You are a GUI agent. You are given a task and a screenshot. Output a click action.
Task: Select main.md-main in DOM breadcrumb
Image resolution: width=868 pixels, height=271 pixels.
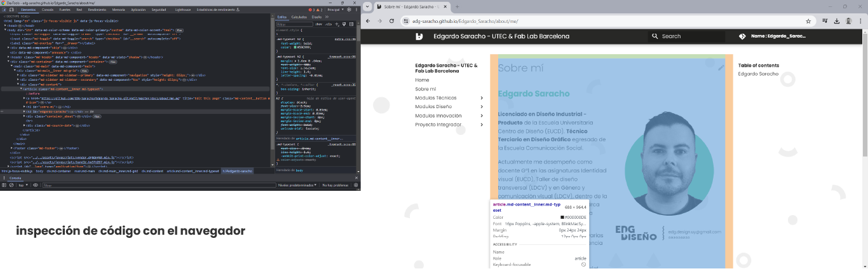(85, 171)
